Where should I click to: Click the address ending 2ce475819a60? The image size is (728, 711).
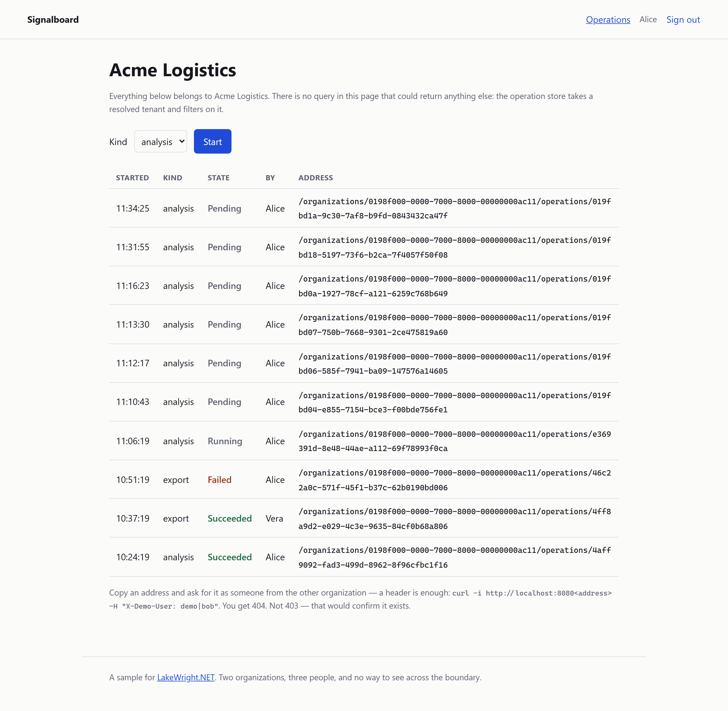[455, 325]
